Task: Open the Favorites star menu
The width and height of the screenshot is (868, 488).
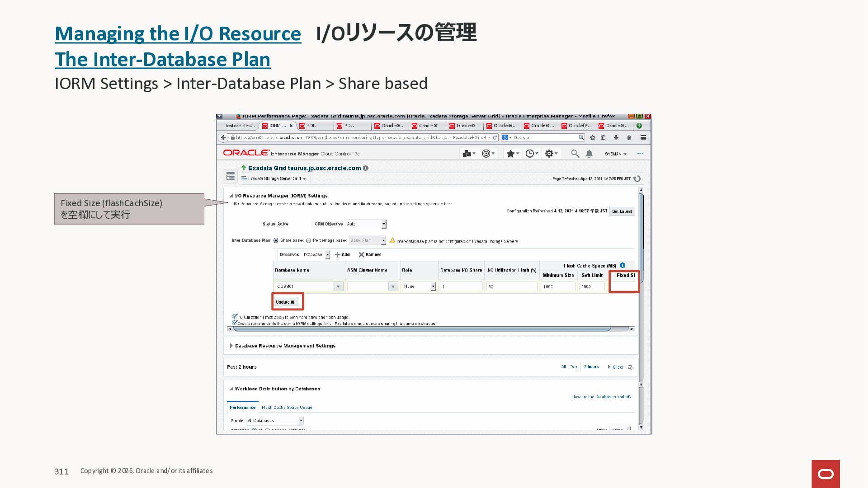Action: pyautogui.click(x=512, y=154)
